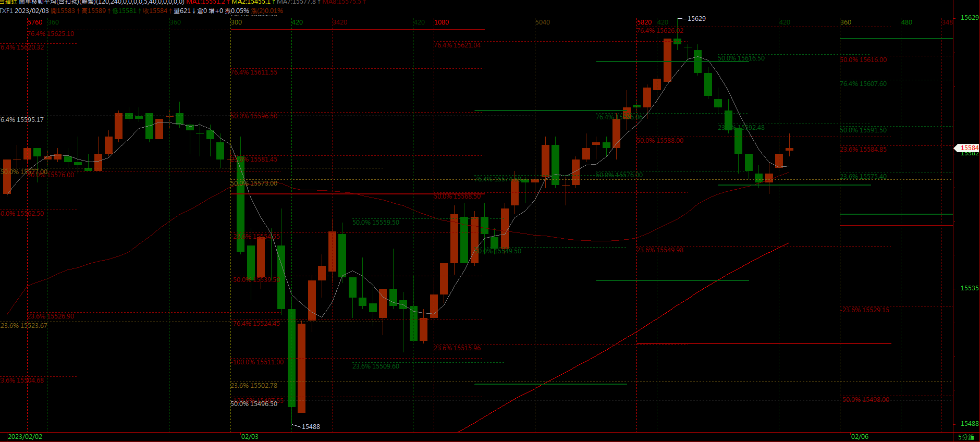Click the 高15589 high price value
This screenshot has width=980, height=442.
pyautogui.click(x=94, y=10)
